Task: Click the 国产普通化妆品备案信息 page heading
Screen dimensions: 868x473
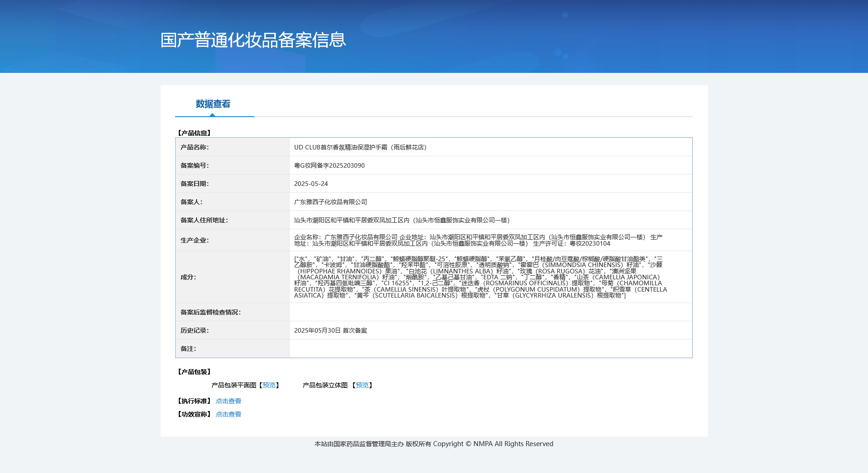Action: (253, 40)
